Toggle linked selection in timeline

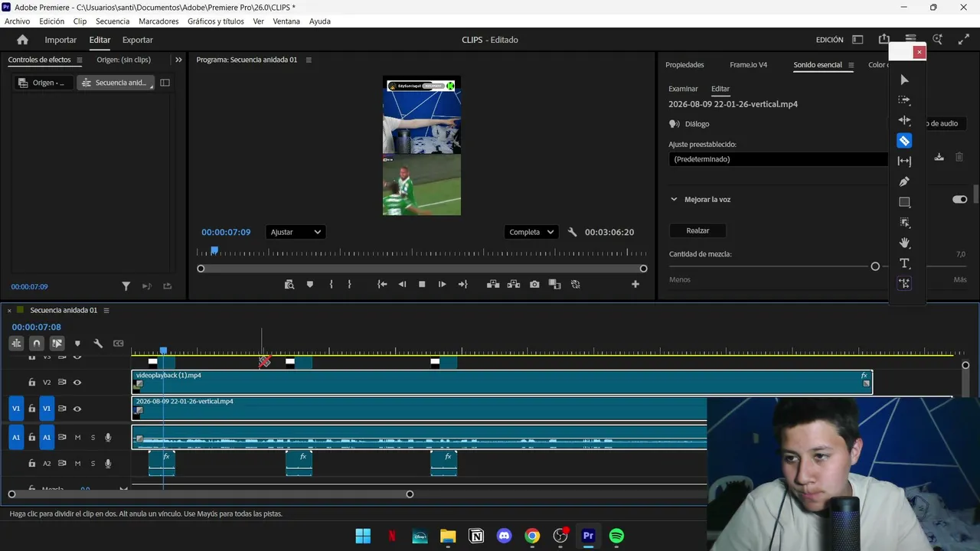click(x=57, y=344)
